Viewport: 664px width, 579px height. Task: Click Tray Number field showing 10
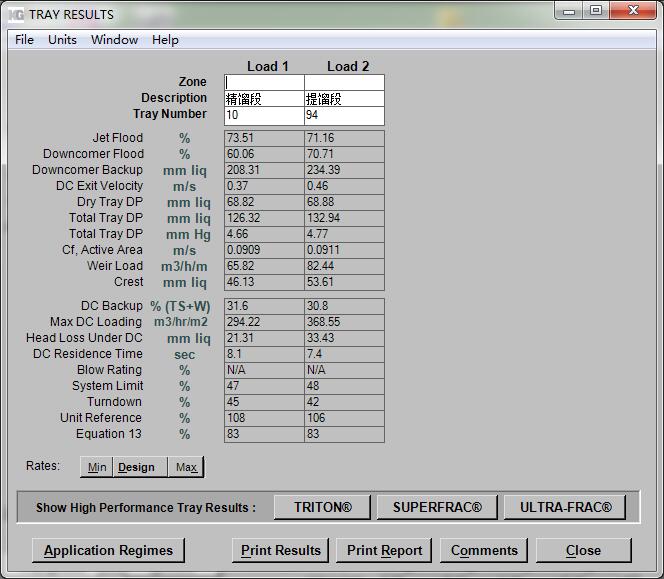264,115
